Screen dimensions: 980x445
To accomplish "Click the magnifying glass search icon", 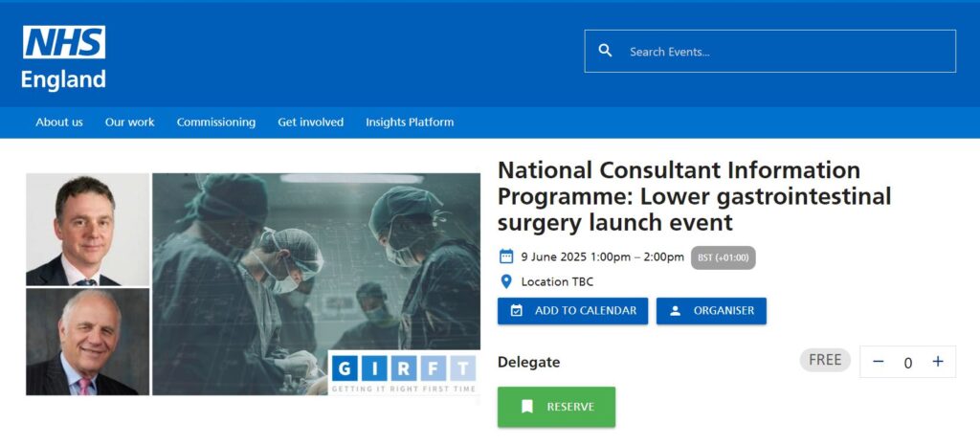I will [x=605, y=51].
